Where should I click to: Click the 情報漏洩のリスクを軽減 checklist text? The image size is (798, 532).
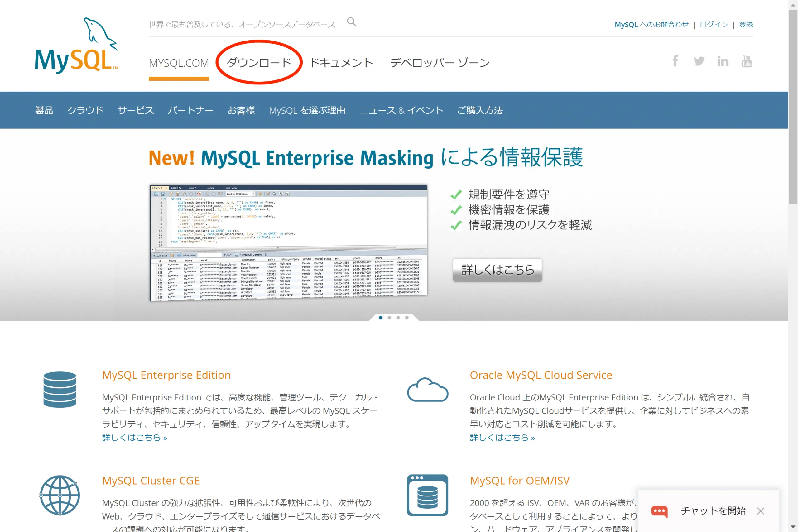click(530, 225)
